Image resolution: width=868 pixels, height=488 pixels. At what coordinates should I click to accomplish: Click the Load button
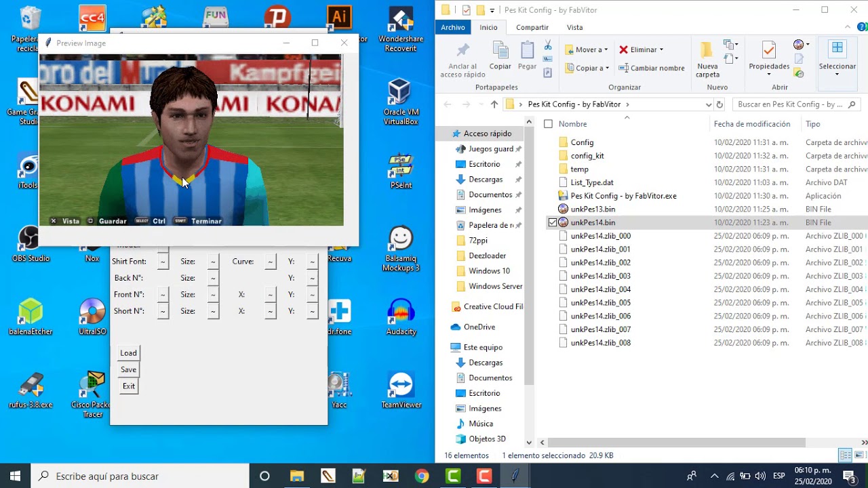(129, 353)
